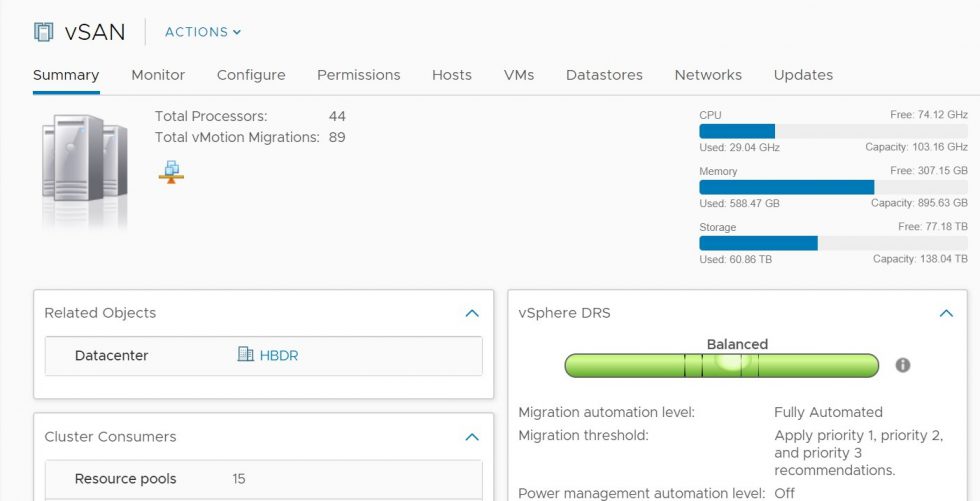The image size is (980, 501).
Task: Click the Power management level 'Off' value
Action: tap(784, 494)
